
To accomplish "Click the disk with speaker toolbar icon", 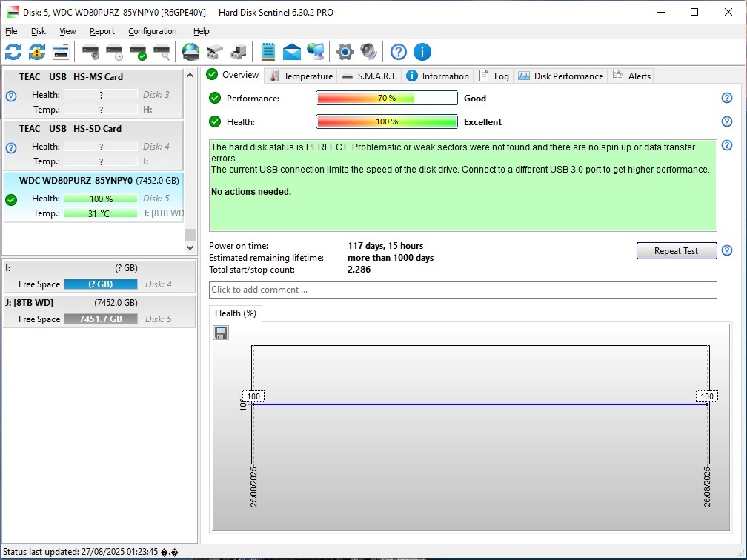I will pos(90,52).
